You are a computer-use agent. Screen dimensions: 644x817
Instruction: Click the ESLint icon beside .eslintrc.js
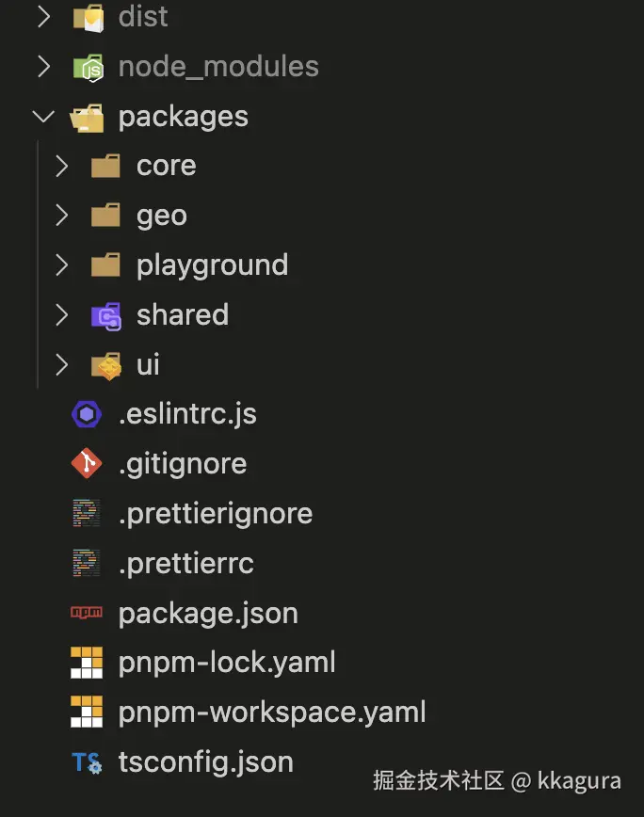pos(87,414)
